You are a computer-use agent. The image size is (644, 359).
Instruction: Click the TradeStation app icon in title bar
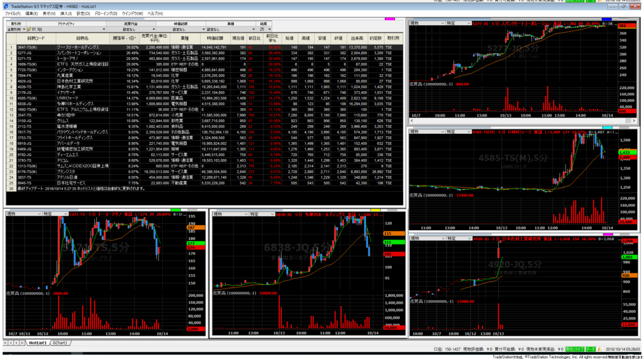(x=6, y=6)
